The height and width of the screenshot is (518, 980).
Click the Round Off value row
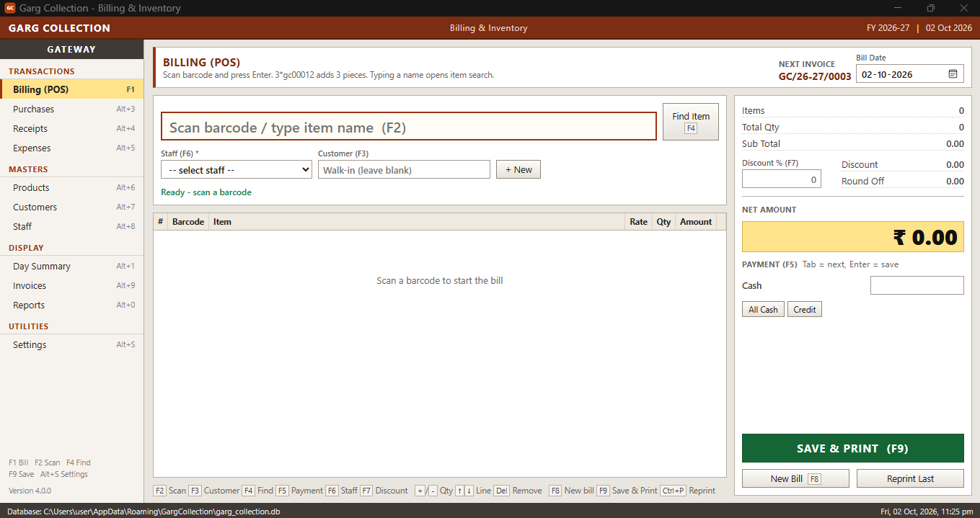click(x=903, y=181)
